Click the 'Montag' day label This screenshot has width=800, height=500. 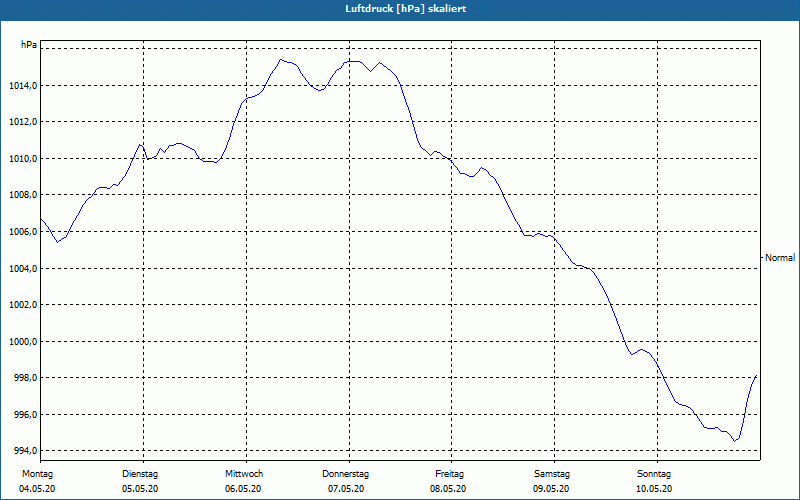(37, 474)
